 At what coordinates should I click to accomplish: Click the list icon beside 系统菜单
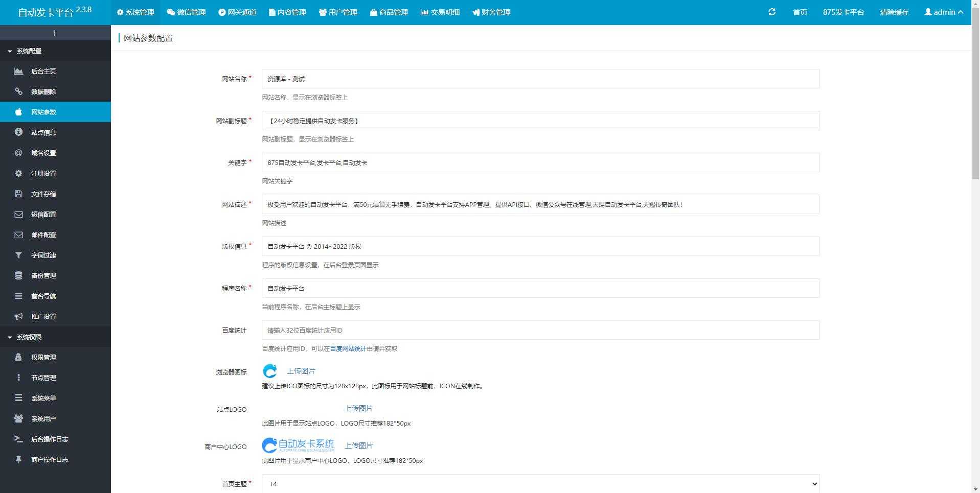click(x=18, y=397)
